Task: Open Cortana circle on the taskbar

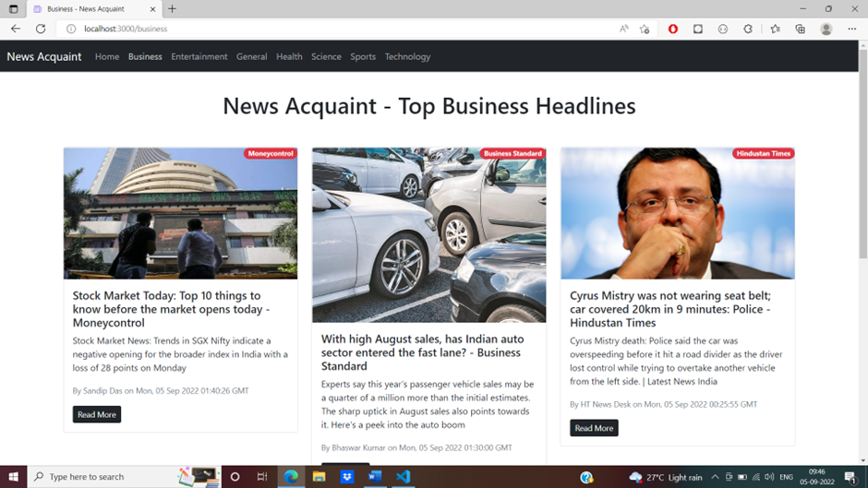Action: pos(235,476)
